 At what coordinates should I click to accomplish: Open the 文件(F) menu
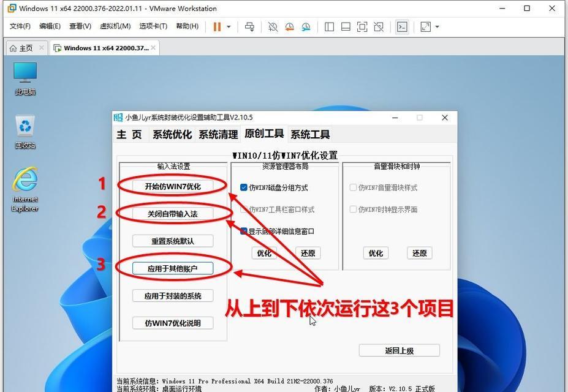tap(20, 26)
